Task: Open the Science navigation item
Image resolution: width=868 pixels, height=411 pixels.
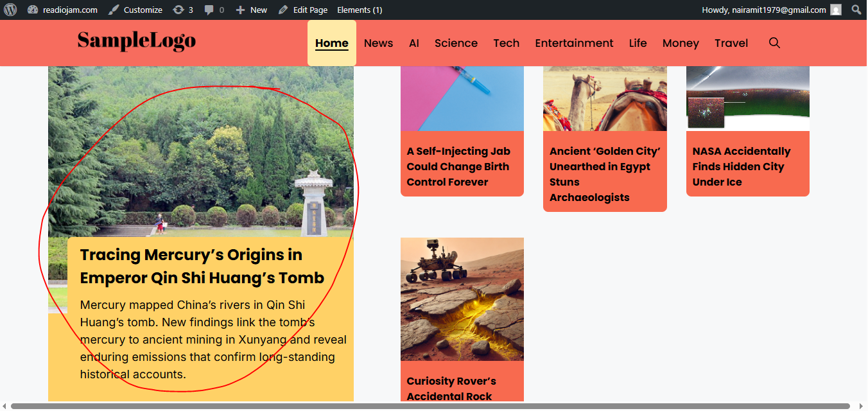Action: click(x=456, y=43)
